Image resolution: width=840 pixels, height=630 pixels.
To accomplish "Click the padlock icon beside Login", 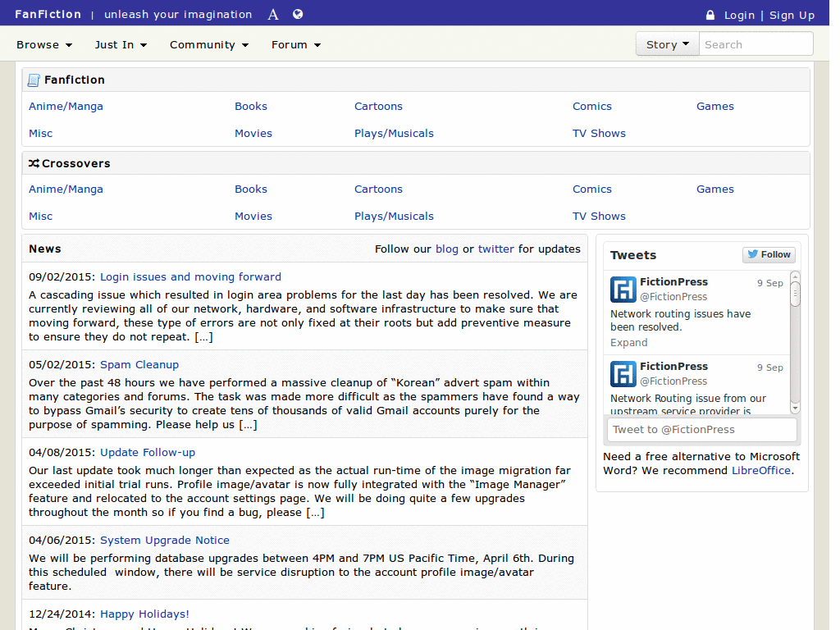I will [710, 15].
